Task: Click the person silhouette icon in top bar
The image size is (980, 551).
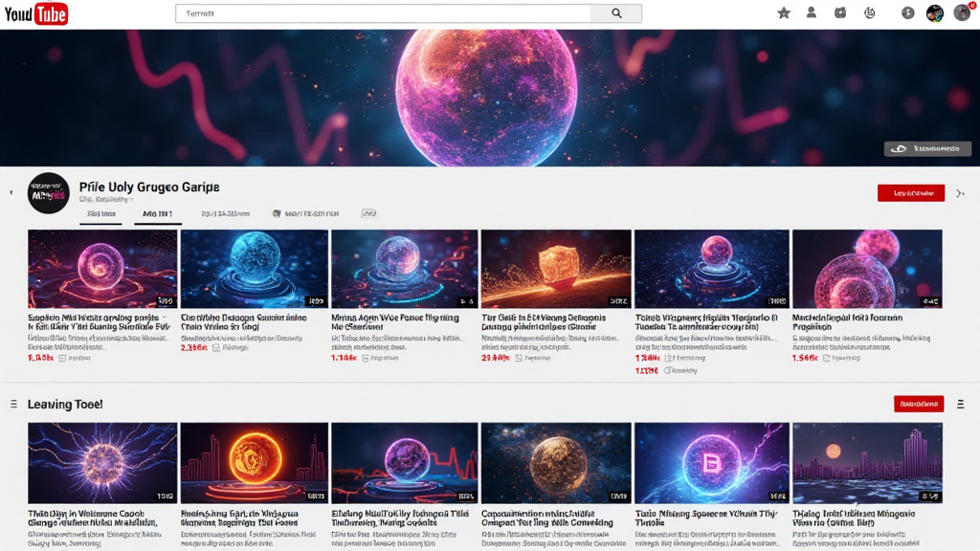Action: tap(812, 13)
